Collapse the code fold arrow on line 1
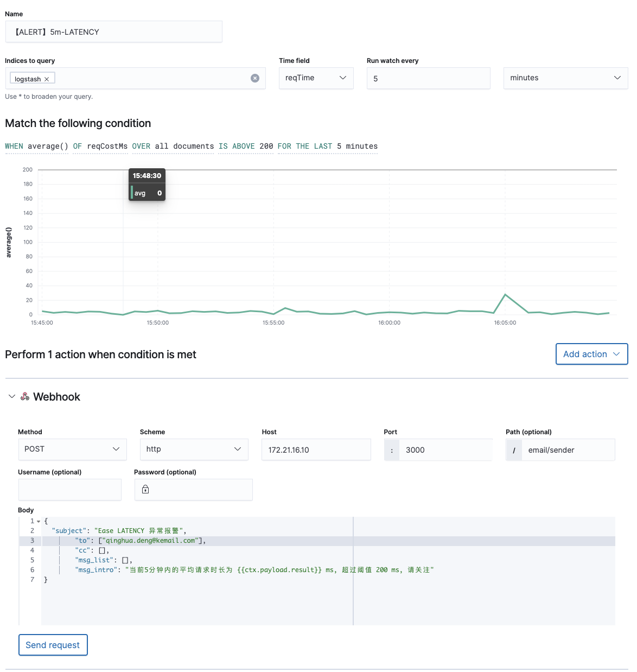This screenshot has width=637, height=672. coord(39,522)
